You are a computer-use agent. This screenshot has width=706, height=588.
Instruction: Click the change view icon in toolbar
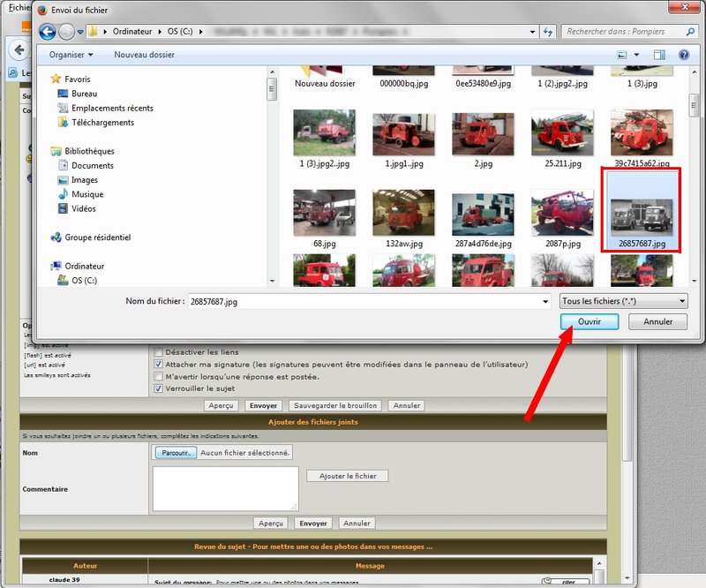coord(623,55)
